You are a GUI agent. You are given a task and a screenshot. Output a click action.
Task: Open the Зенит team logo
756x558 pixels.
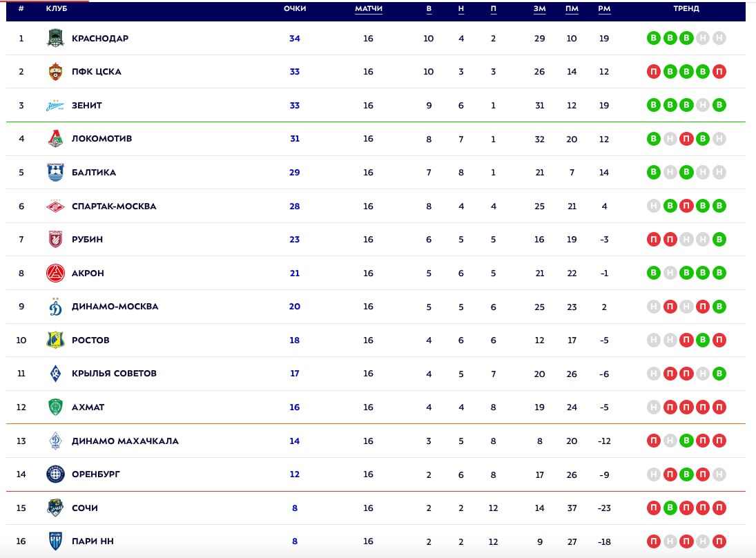pyautogui.click(x=55, y=106)
